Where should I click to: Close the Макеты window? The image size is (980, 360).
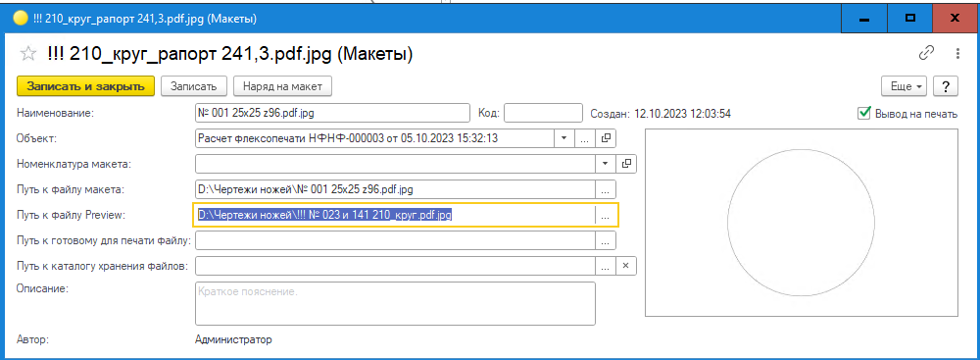[955, 19]
